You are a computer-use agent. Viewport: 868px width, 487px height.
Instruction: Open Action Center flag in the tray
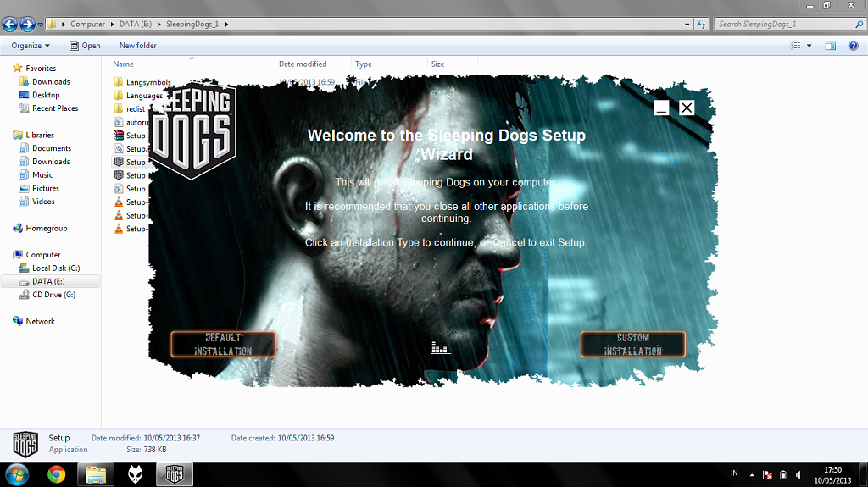coord(767,475)
